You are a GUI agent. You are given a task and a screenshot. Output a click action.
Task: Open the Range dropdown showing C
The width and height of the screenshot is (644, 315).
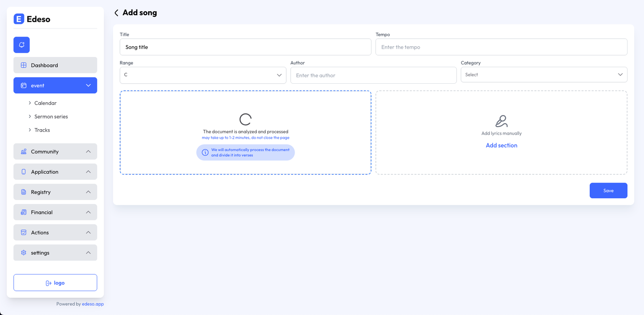(203, 75)
